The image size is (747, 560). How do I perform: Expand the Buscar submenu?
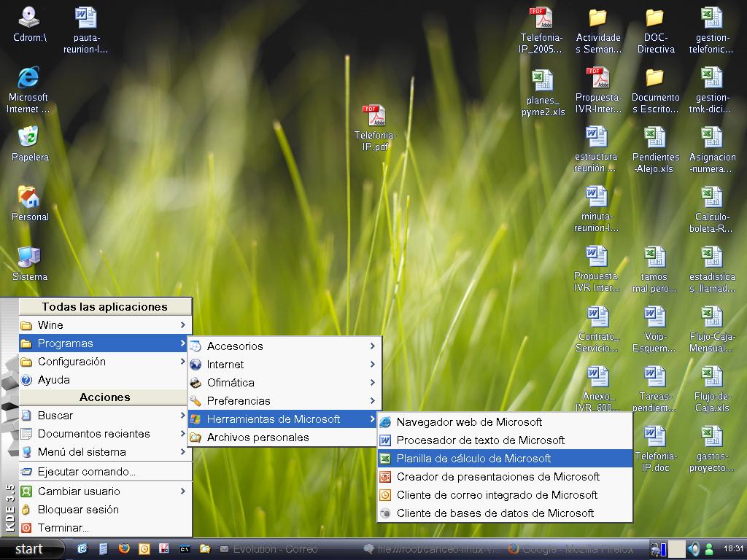pyautogui.click(x=105, y=415)
